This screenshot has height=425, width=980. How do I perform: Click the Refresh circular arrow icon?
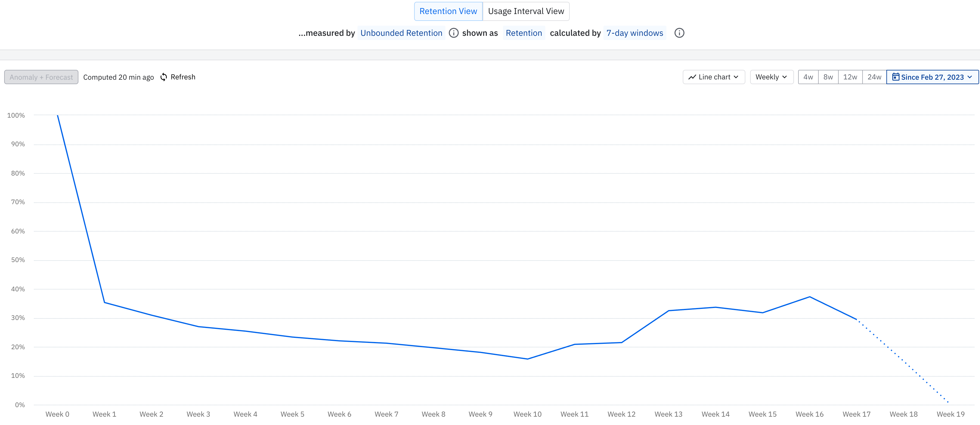pos(164,77)
